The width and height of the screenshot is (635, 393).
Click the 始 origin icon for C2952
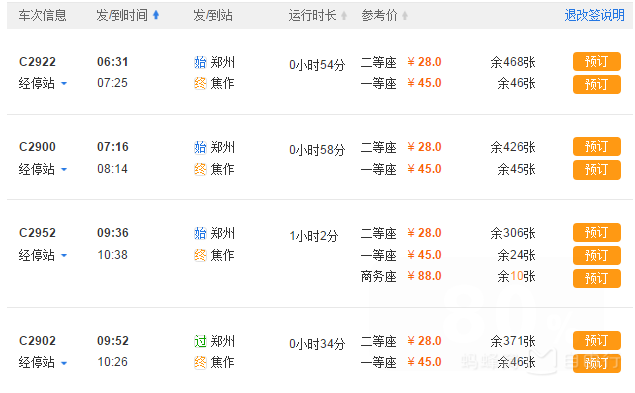point(200,233)
